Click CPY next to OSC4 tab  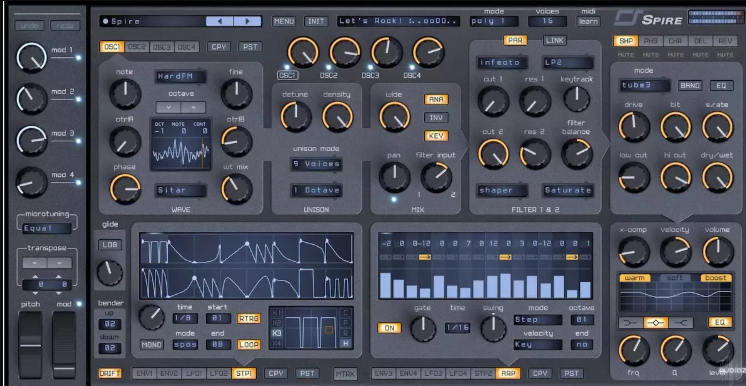pos(219,47)
